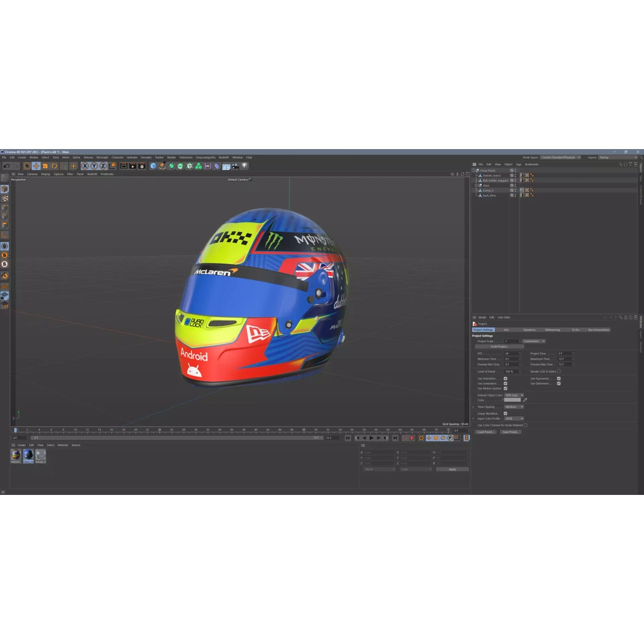Click Render View clapperboard icon

(123, 166)
